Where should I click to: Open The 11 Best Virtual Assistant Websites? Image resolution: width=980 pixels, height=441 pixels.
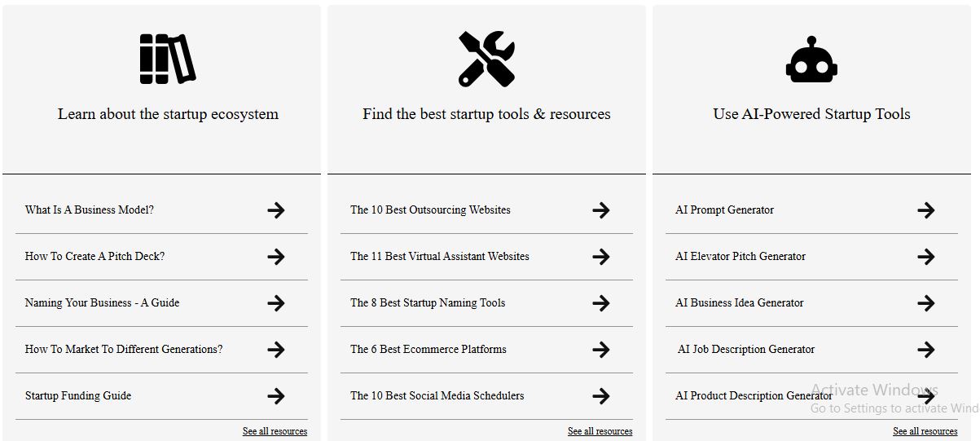tap(440, 256)
